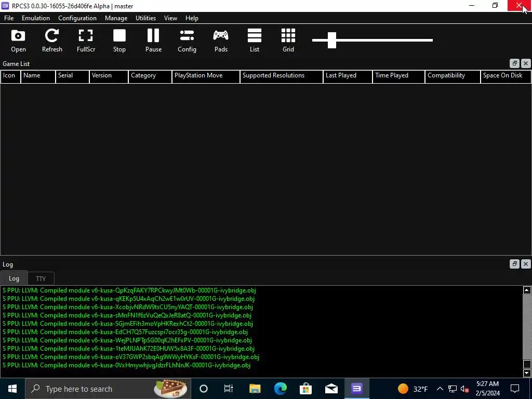This screenshot has height=399, width=532.
Task: Open Task View on the taskbar
Action: [x=229, y=389]
